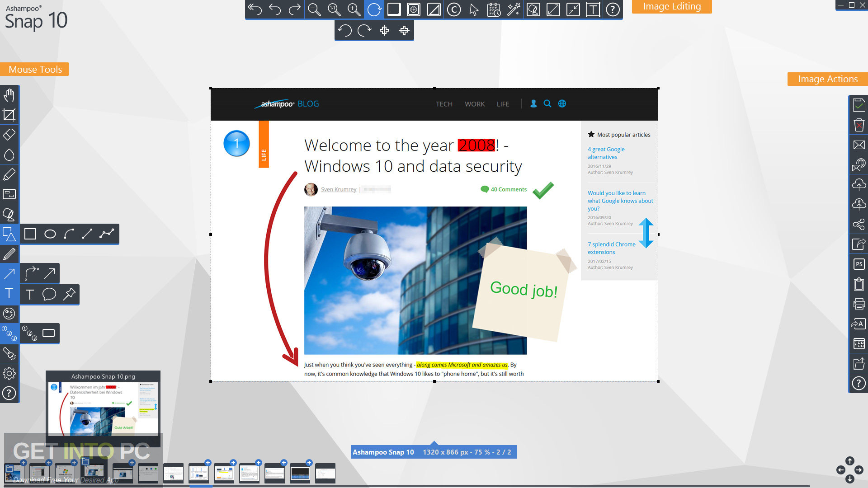Screen dimensions: 868x488
Task: Move the view up with the arrow
Action: tap(850, 461)
